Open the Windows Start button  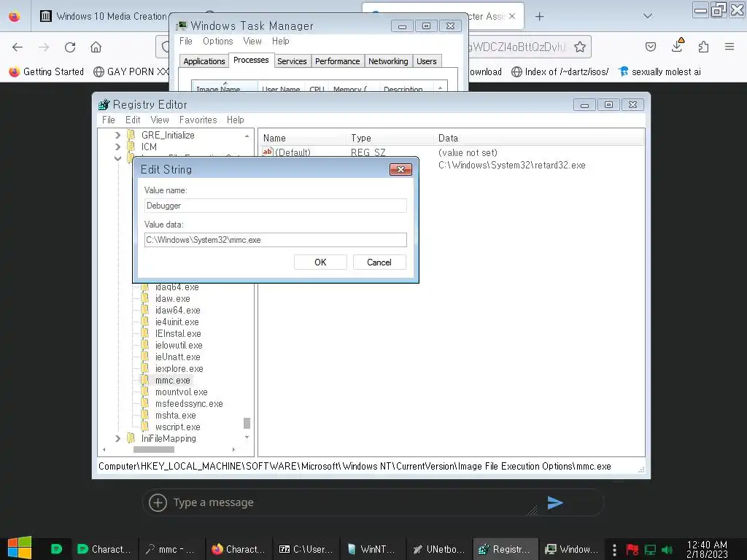(x=20, y=548)
